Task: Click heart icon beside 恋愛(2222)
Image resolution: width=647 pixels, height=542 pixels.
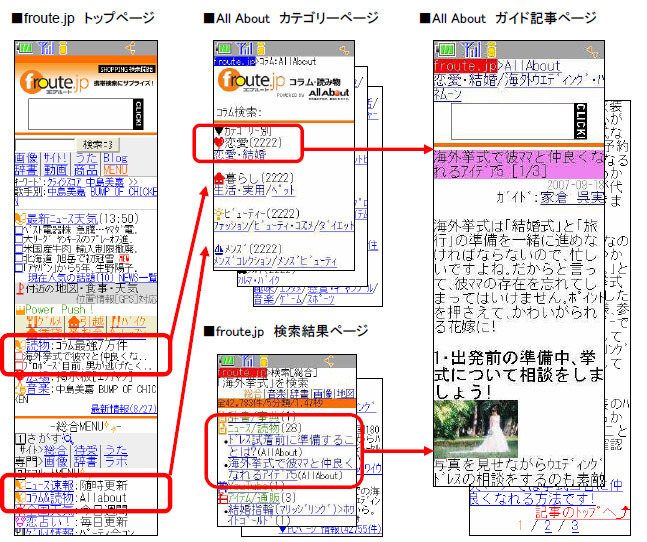Action: [x=218, y=143]
